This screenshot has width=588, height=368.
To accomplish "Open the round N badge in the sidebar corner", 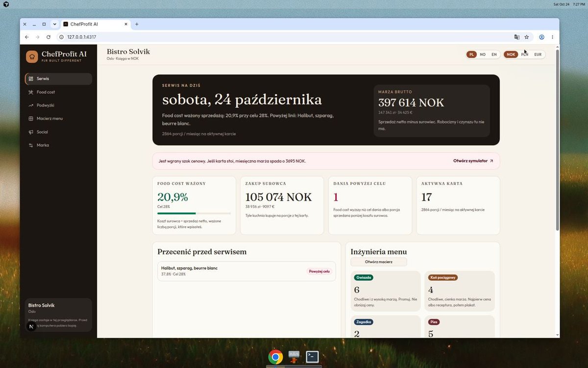I will pos(31,326).
